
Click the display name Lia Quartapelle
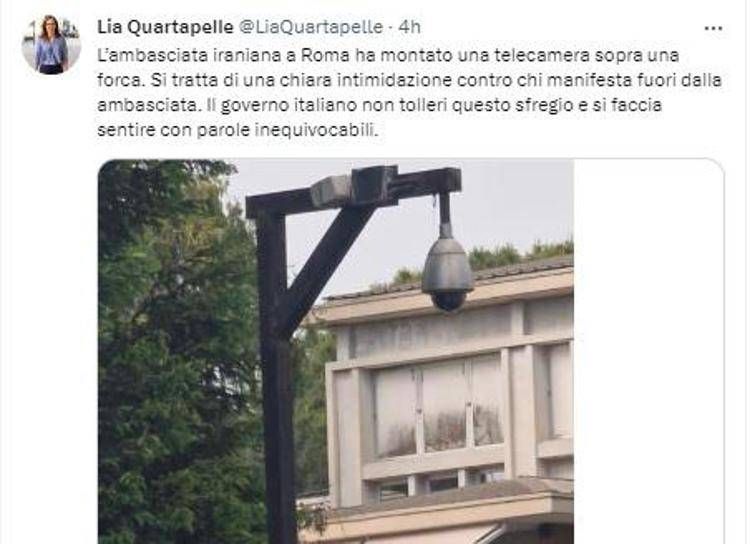pyautogui.click(x=165, y=27)
